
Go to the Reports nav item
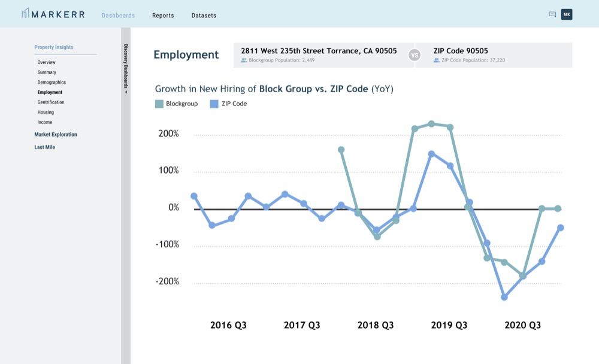coord(163,15)
